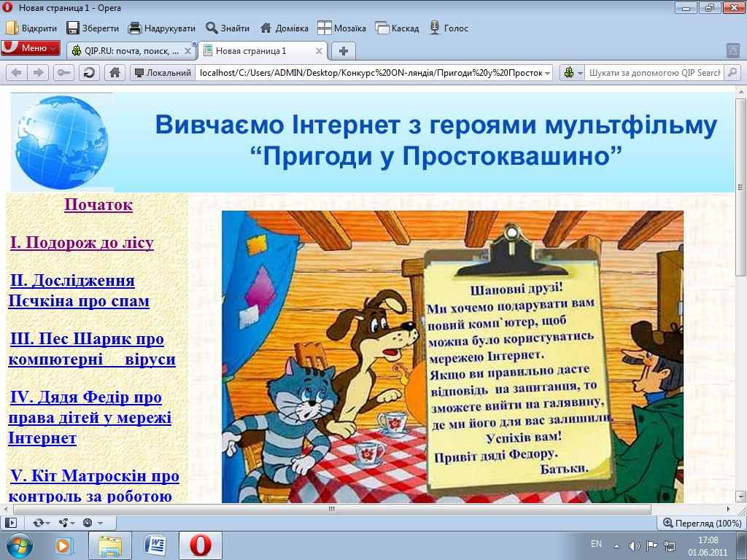Open a file with Відкрити toolbar button
Image resolution: width=747 pixels, height=560 pixels.
point(31,28)
